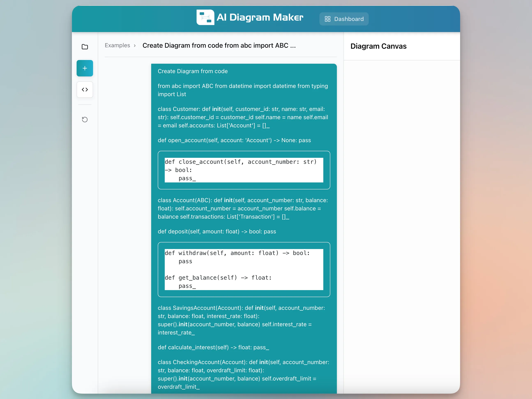Open the folder browser in the sidebar
Viewport: 532px width, 399px height.
(85, 47)
